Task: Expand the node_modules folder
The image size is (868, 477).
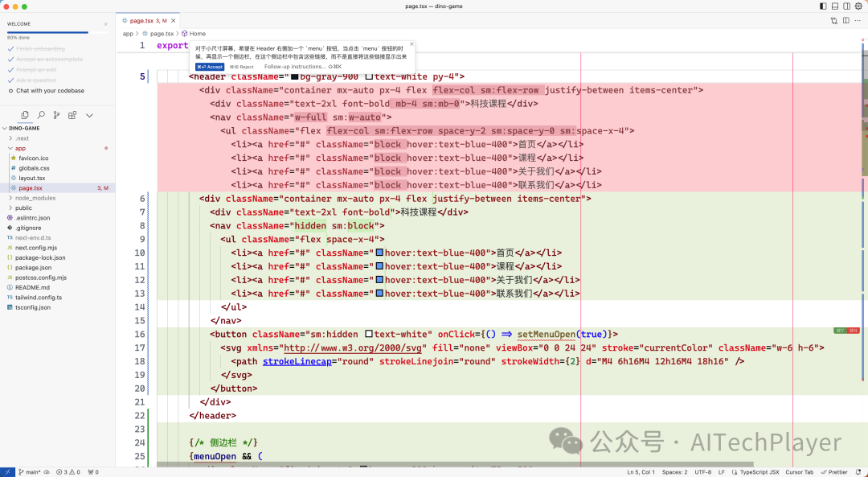Action: click(35, 197)
